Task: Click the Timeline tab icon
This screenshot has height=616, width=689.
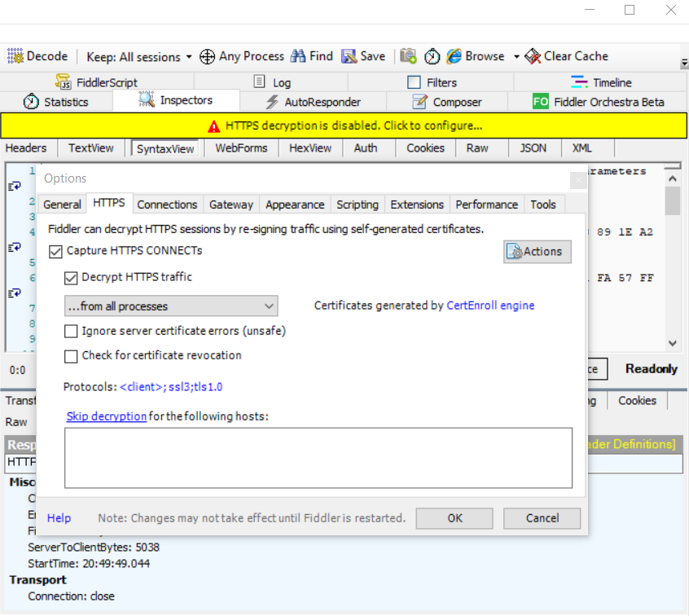Action: [x=579, y=81]
